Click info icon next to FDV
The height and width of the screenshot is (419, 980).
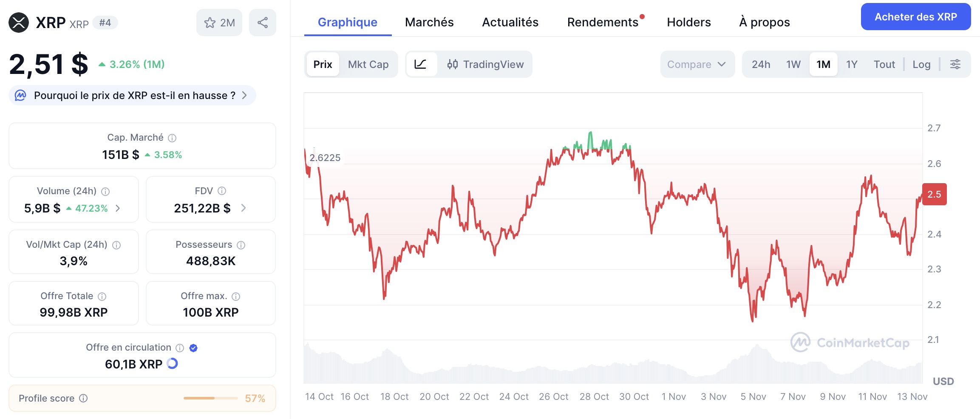(222, 191)
